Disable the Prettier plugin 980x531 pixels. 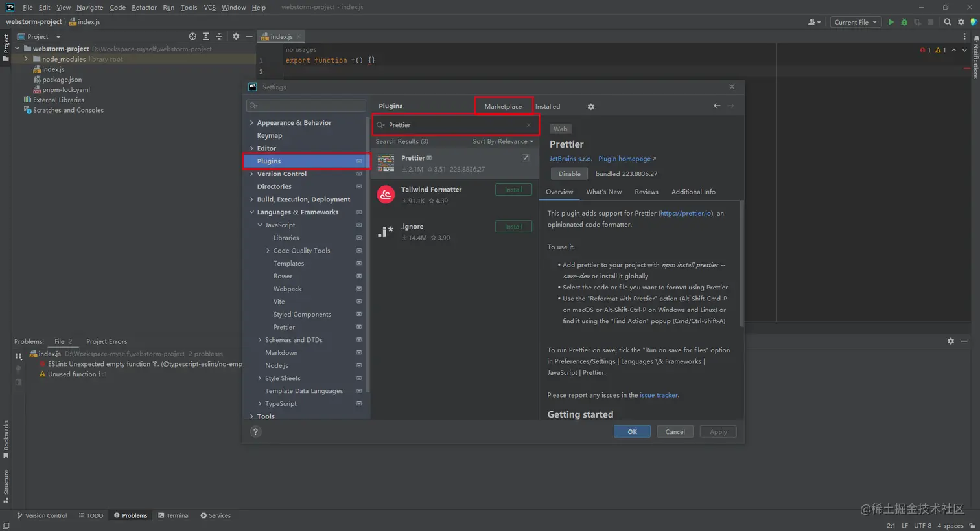(569, 174)
